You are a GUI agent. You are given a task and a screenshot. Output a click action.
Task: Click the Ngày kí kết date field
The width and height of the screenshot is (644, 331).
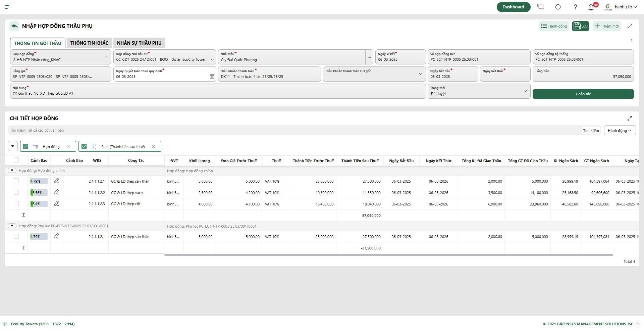400,57
